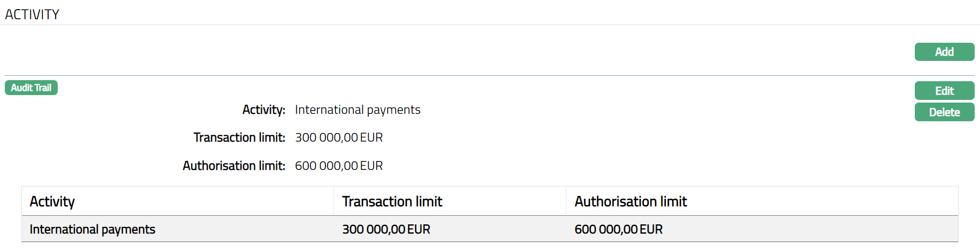Delete the International payments activity
Image resolution: width=980 pixels, height=250 pixels.
pyautogui.click(x=944, y=112)
